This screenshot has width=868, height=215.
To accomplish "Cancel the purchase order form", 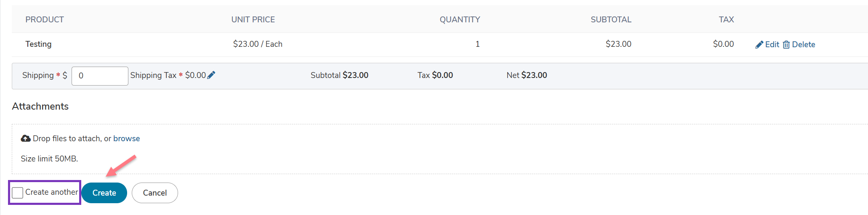I will (155, 193).
